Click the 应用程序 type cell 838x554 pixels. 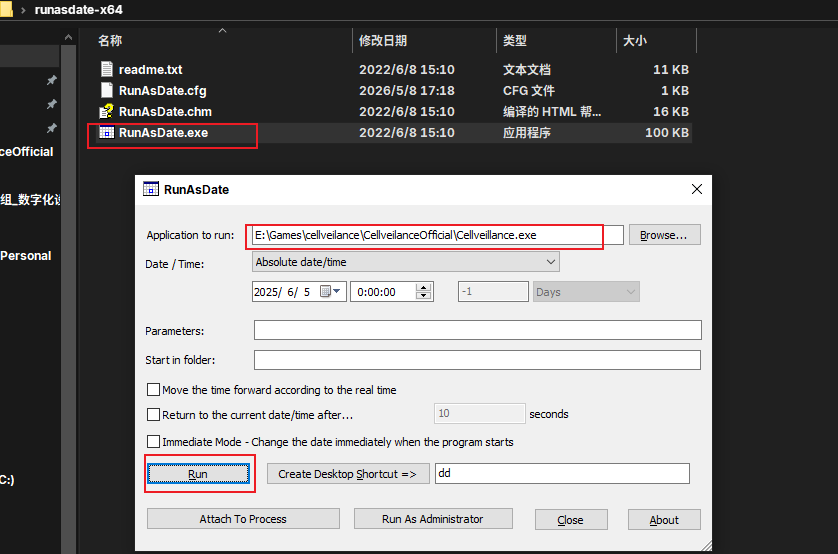[x=526, y=132]
